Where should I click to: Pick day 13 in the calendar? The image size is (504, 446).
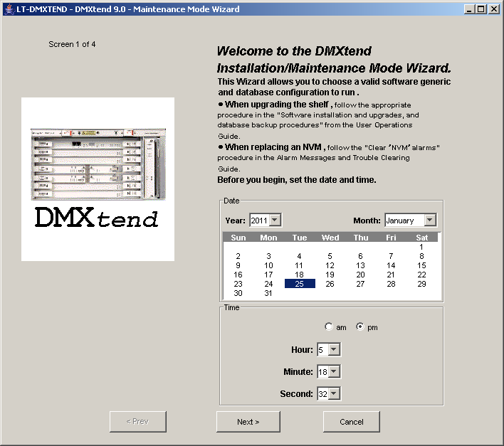coord(360,265)
